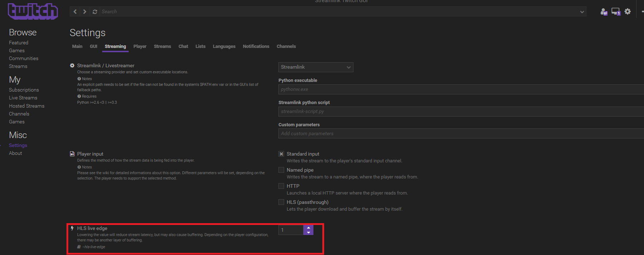Viewport: 644px width, 255px height.
Task: Enable the HLS (passthrough) option
Action: [x=281, y=202]
